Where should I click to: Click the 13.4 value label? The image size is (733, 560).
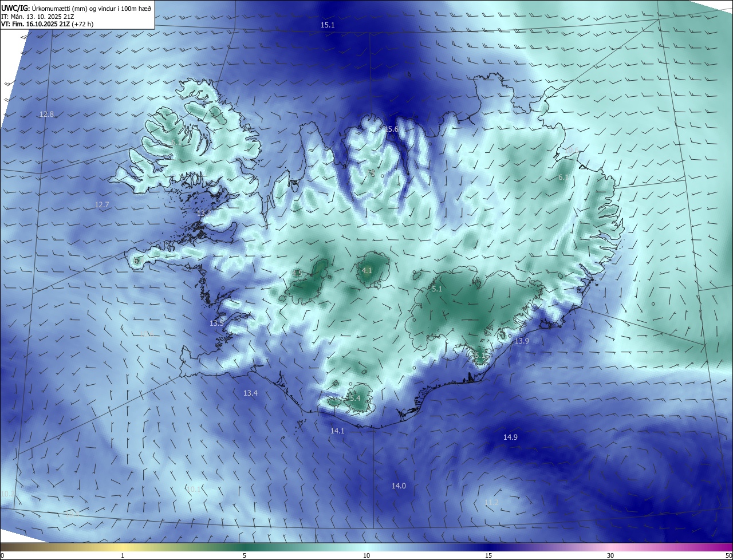click(x=250, y=393)
